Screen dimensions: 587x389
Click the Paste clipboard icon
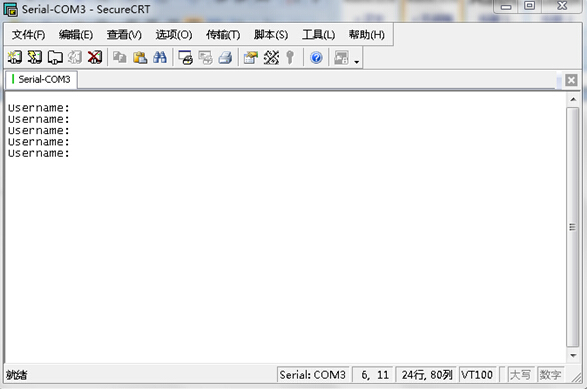click(x=140, y=57)
